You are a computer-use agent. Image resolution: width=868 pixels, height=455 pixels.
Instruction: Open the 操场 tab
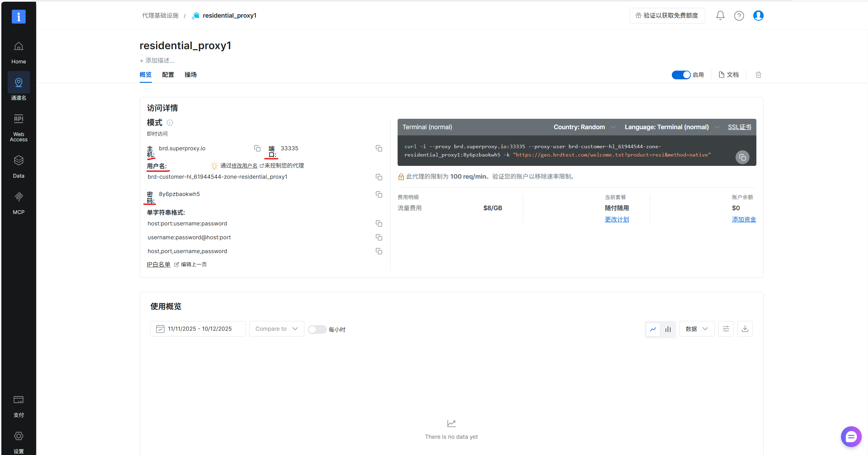(190, 75)
